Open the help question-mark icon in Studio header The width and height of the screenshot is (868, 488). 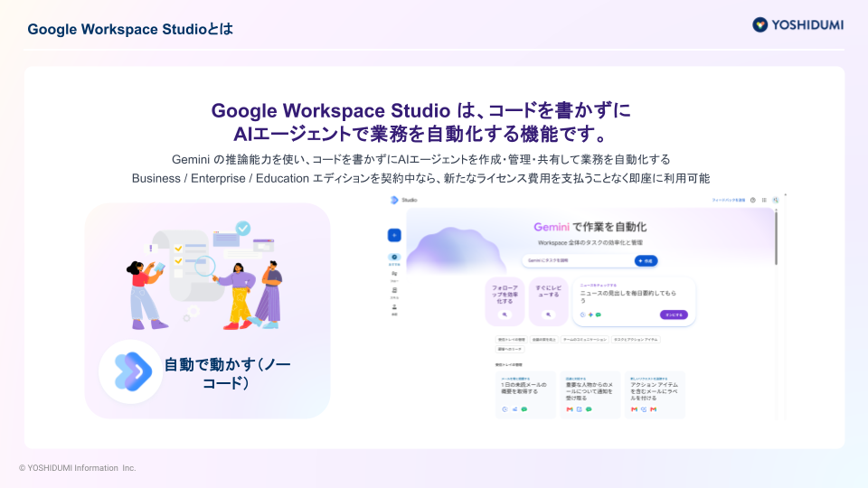tap(753, 201)
